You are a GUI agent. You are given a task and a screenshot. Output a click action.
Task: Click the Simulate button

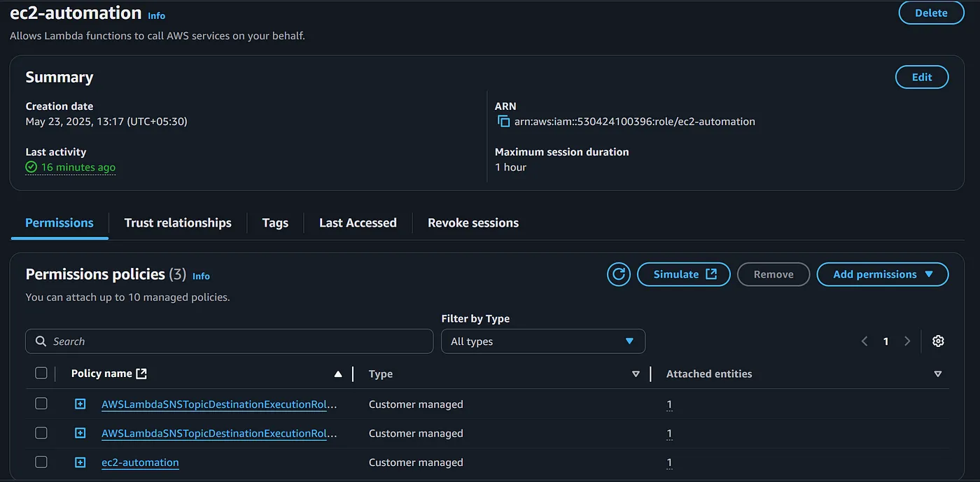coord(683,274)
